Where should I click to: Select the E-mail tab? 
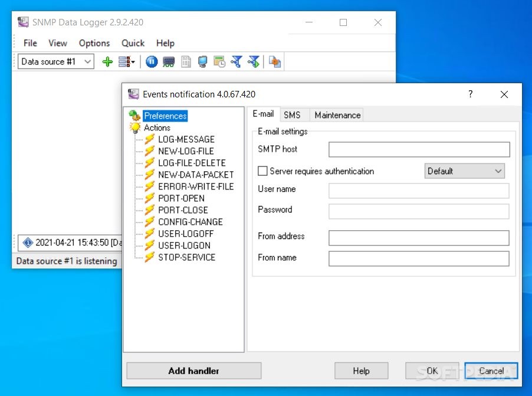(263, 114)
